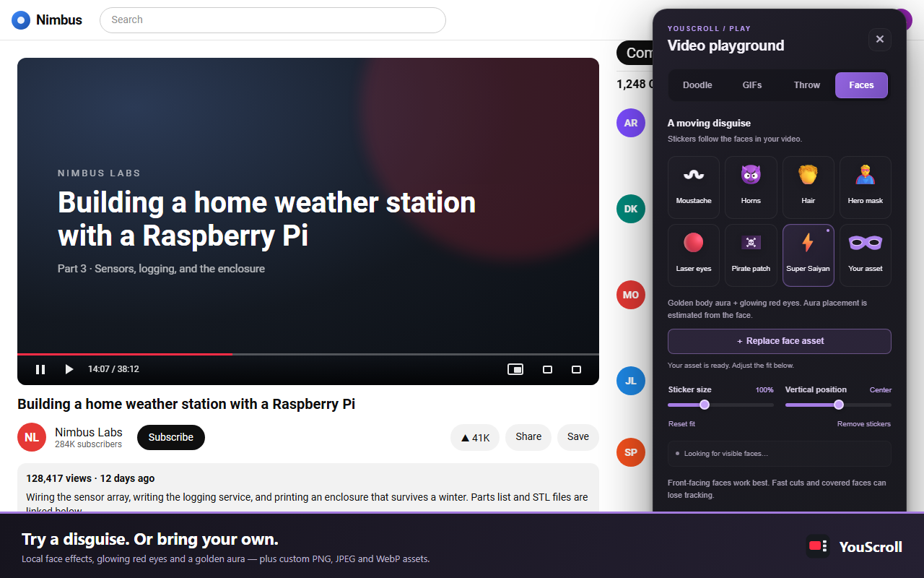Open the Nimbus Labs channel avatar
Screen dimensions: 924x578
click(x=32, y=437)
